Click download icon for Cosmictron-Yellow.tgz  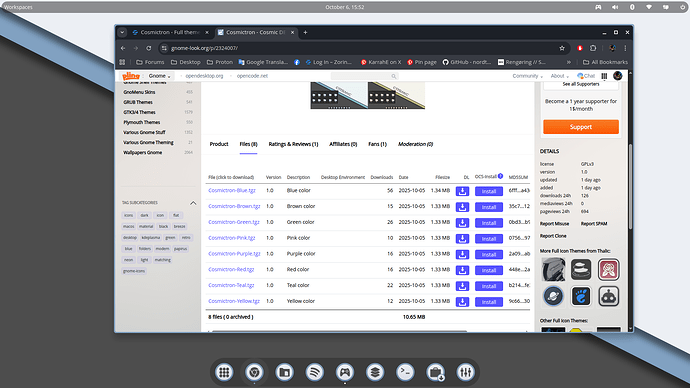pyautogui.click(x=462, y=302)
